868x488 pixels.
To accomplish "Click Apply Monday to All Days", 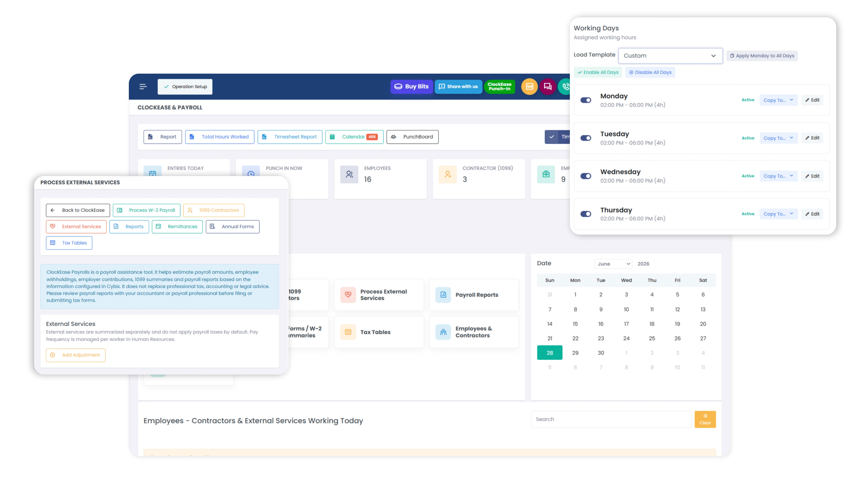I will pyautogui.click(x=762, y=56).
